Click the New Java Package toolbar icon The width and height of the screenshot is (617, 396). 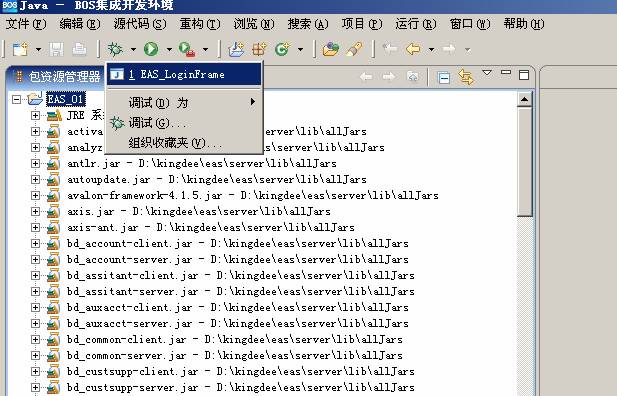coord(259,49)
